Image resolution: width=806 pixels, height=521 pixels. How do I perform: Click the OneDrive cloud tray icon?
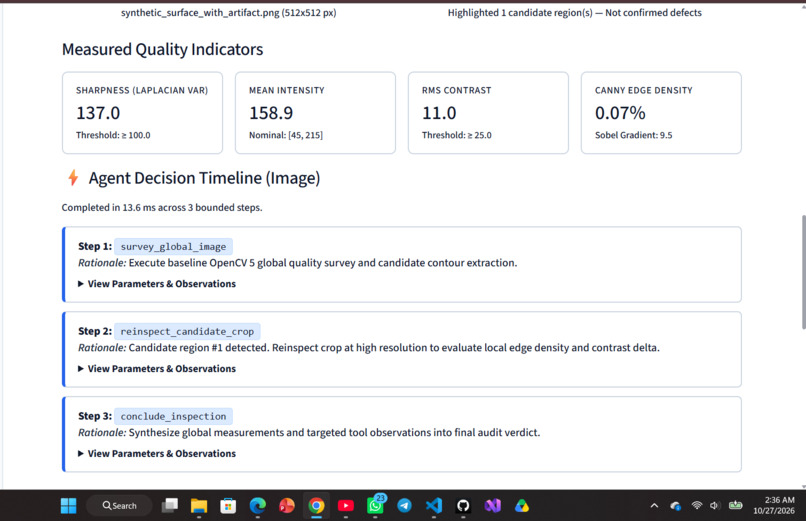(675, 506)
